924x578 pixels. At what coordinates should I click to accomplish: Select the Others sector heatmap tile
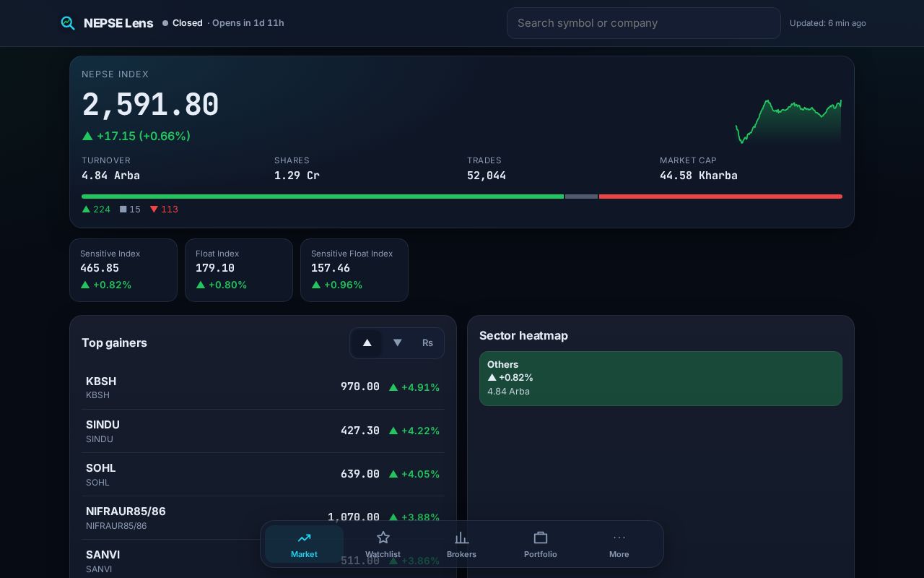(x=661, y=379)
